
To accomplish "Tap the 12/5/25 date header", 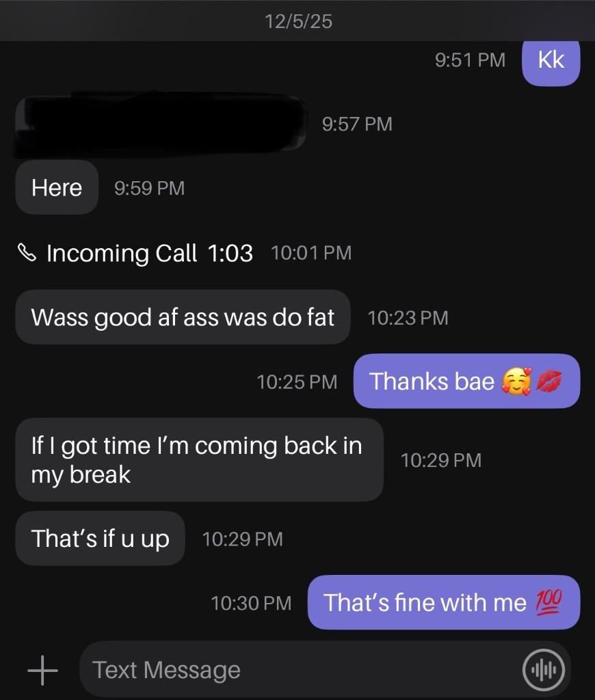I will (298, 21).
